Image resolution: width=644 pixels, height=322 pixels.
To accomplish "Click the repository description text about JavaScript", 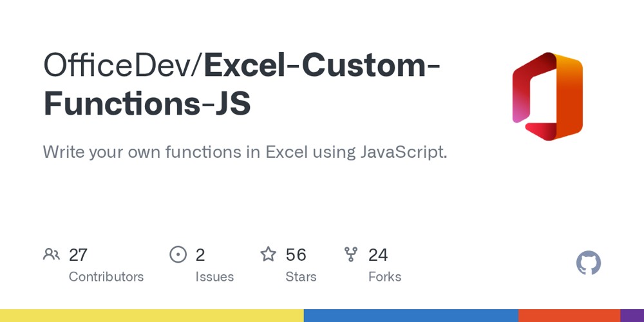I will pyautogui.click(x=245, y=153).
